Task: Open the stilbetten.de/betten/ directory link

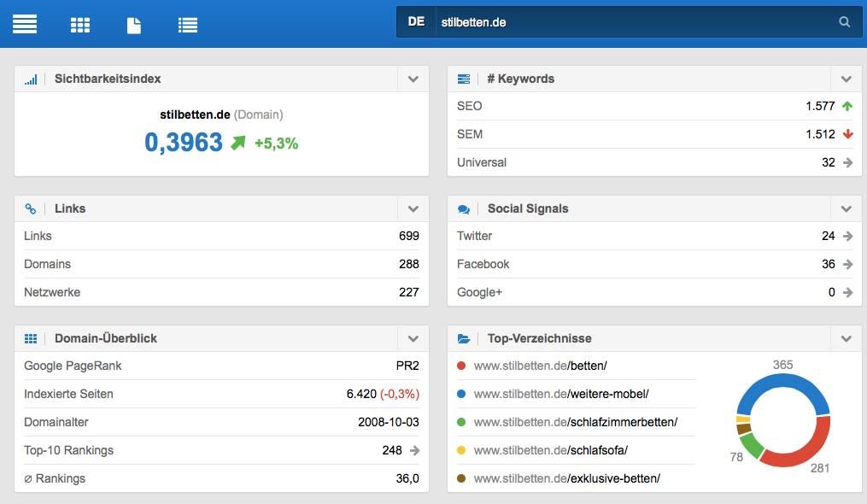Action: pyautogui.click(x=540, y=366)
